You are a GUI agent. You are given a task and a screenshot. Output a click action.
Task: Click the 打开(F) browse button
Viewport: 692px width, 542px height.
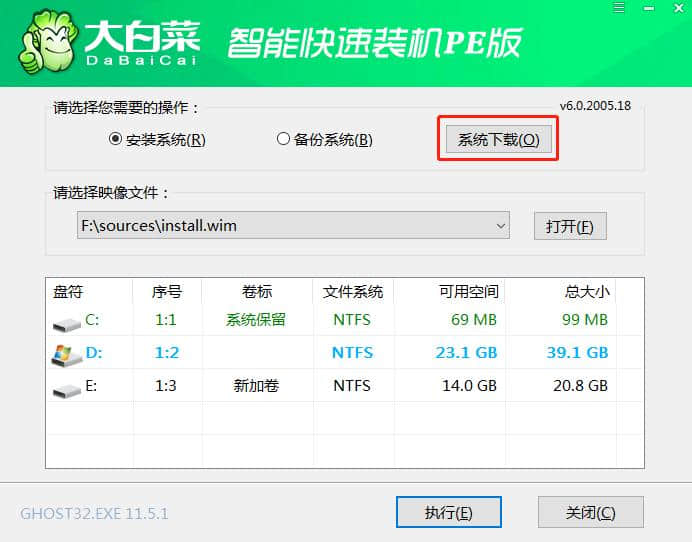pos(570,226)
